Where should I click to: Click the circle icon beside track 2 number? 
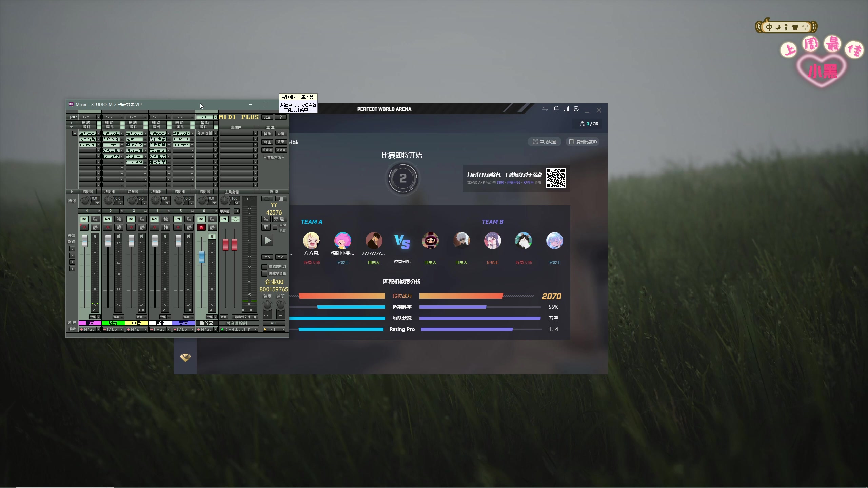tap(122, 211)
